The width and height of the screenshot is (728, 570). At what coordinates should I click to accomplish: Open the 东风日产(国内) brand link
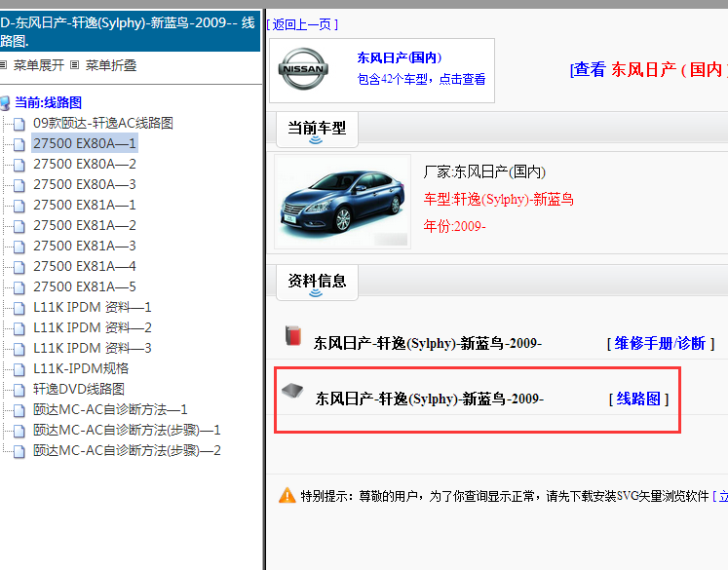click(x=400, y=57)
